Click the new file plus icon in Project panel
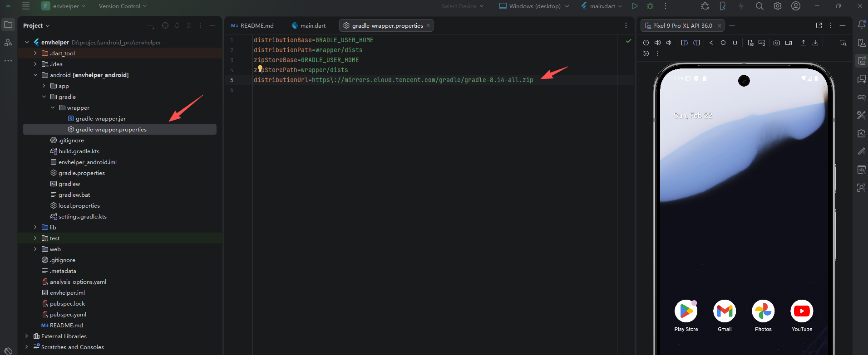The width and height of the screenshot is (868, 355). [150, 25]
